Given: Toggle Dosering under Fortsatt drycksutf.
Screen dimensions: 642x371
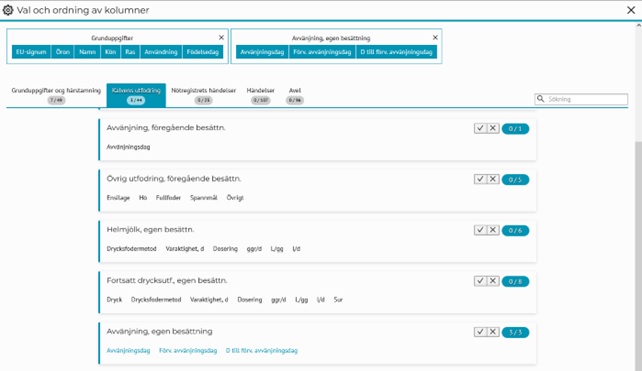Looking at the screenshot, I should pyautogui.click(x=250, y=300).
